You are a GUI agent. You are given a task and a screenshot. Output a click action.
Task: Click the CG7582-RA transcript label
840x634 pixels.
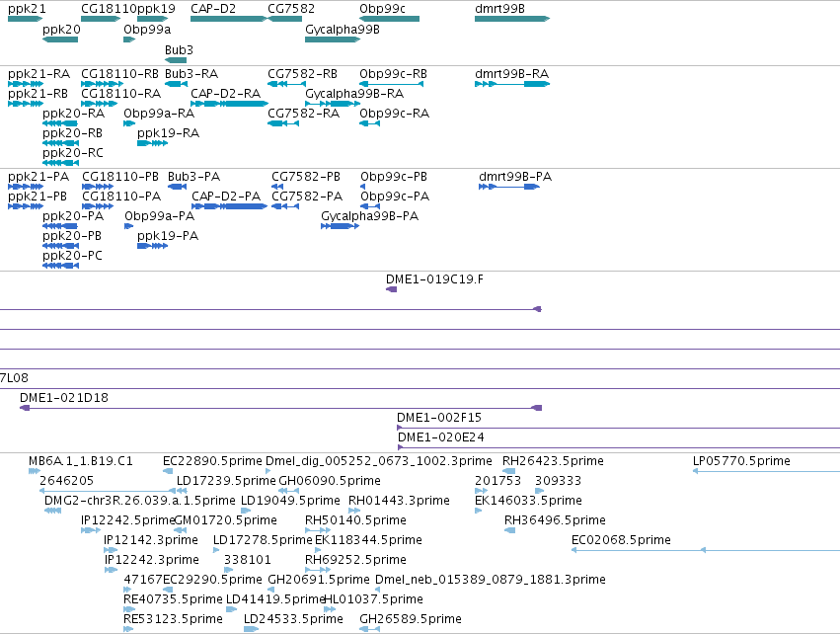[x=304, y=114]
